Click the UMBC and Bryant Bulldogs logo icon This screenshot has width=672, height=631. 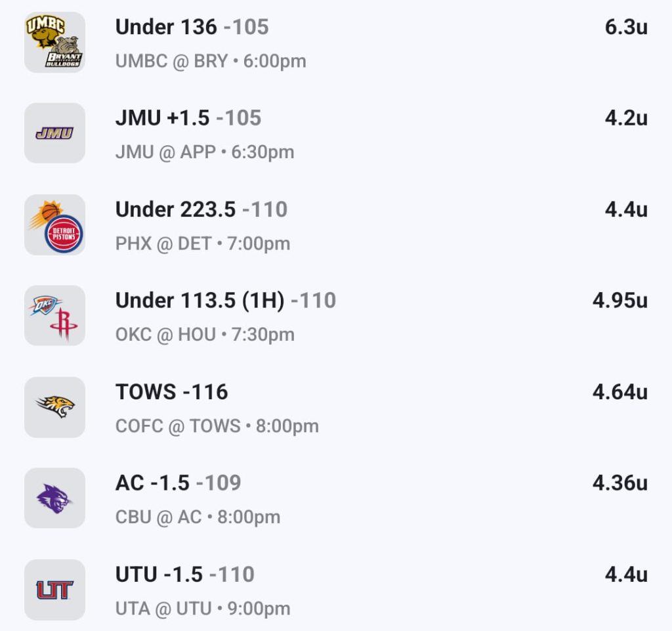coord(54,42)
